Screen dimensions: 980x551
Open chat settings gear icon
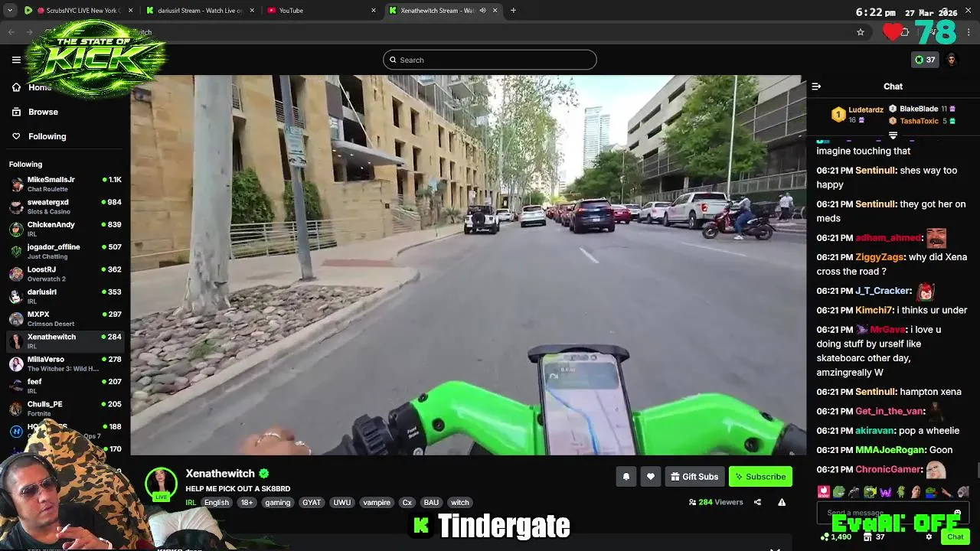[x=929, y=537]
